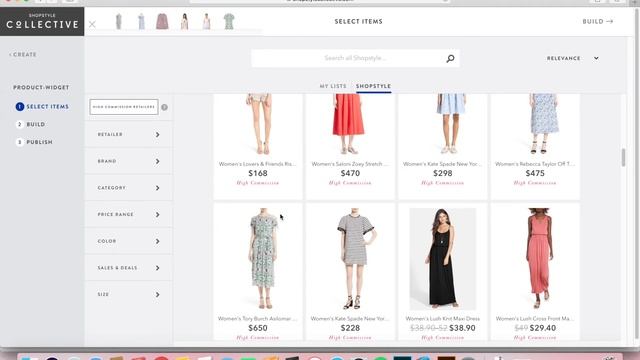The image size is (640, 360).
Task: Switch to the ShopStyle tab
Action: click(x=373, y=86)
